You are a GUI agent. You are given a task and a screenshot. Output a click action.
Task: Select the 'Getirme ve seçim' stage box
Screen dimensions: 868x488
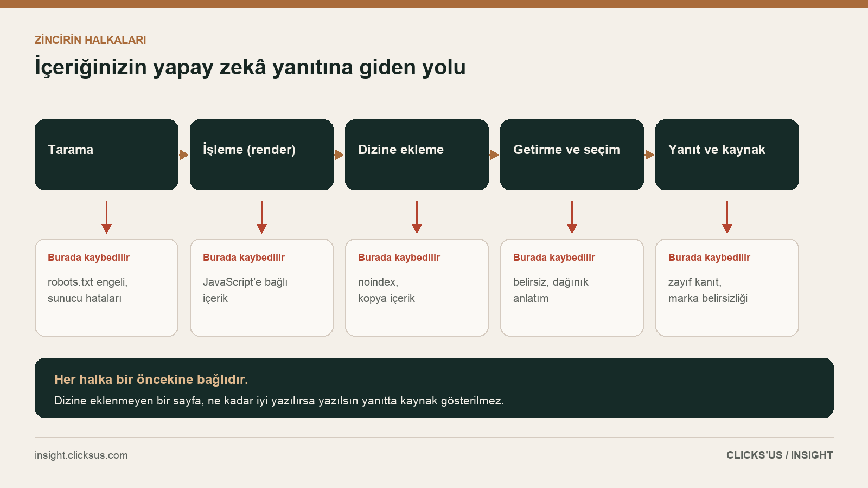click(572, 155)
